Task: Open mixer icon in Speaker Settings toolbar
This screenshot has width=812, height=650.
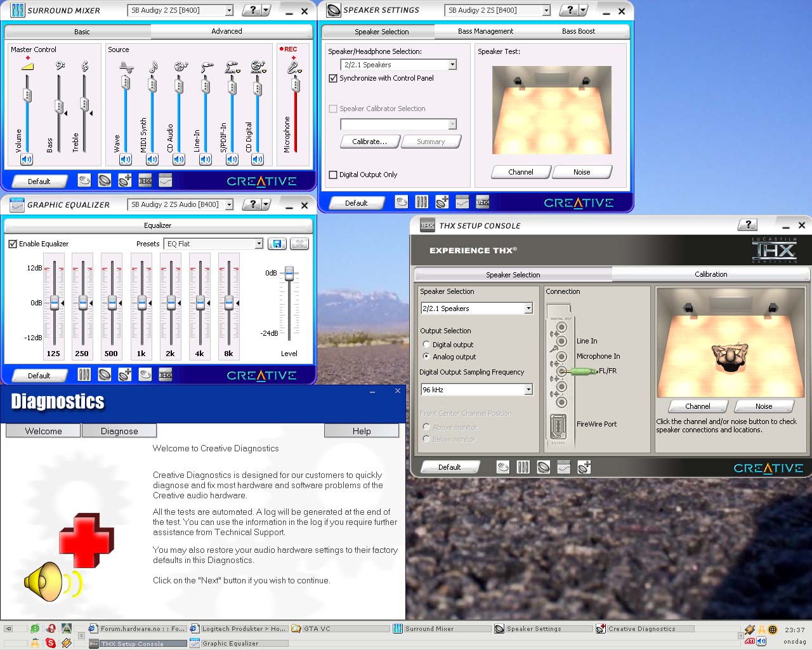Action: click(x=422, y=202)
